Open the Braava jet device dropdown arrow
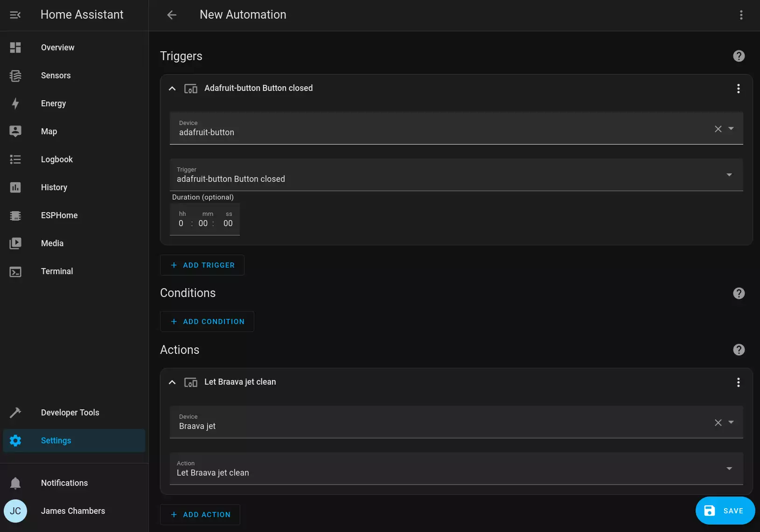This screenshot has width=760, height=532. pyautogui.click(x=731, y=422)
